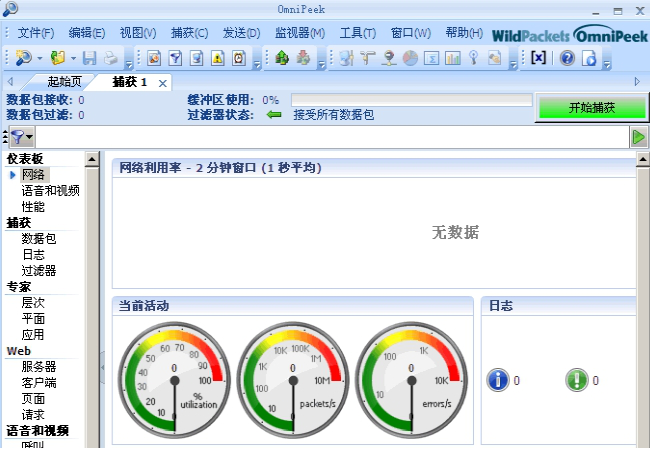
Task: Click the Save floppy disk icon
Action: click(90, 58)
